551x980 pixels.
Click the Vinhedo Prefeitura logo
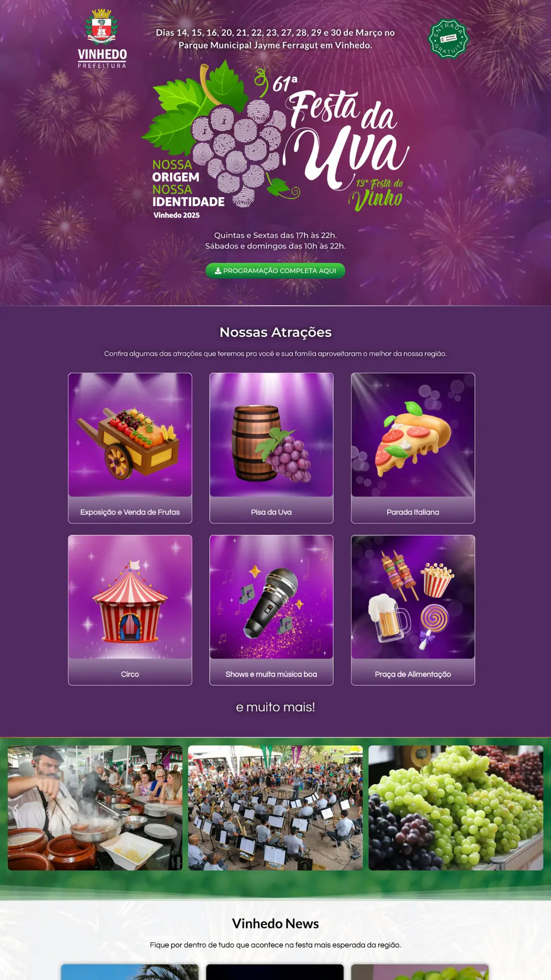tap(102, 38)
